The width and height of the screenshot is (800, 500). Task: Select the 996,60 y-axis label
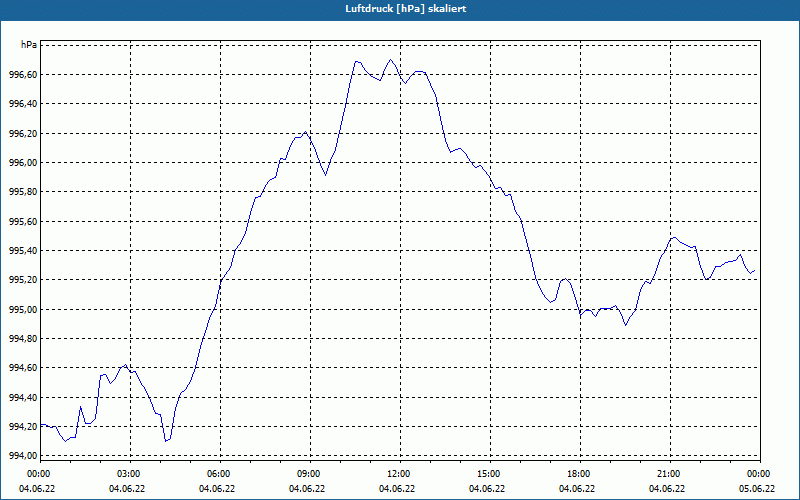click(x=23, y=74)
